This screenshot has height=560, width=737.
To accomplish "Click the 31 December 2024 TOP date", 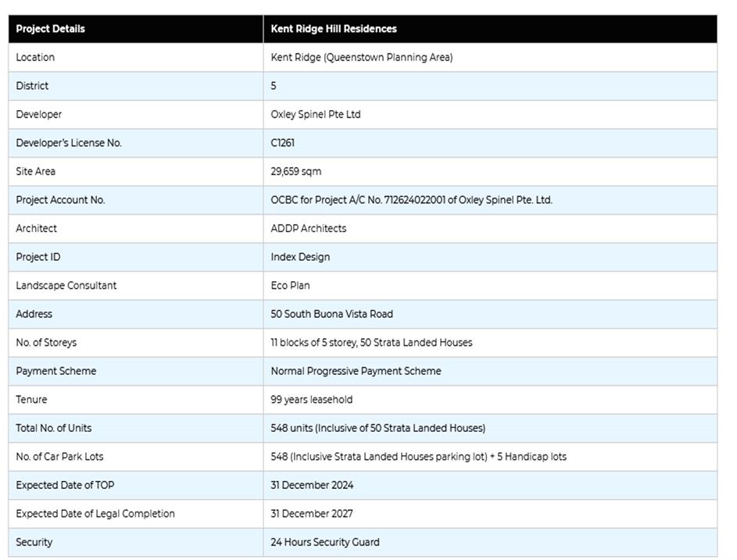I will (313, 485).
